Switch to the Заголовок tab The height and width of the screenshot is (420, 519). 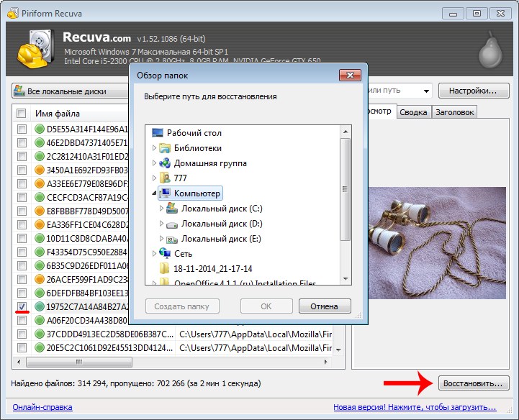pos(454,112)
